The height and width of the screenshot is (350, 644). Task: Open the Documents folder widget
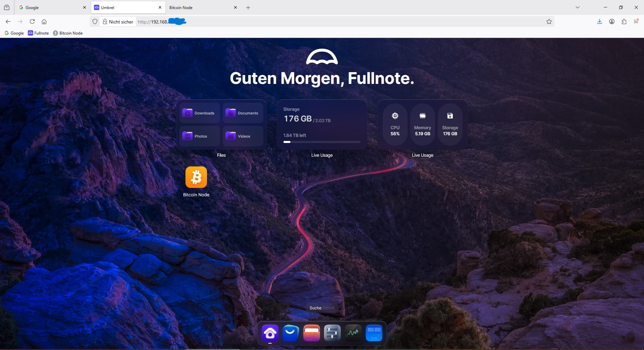(x=243, y=113)
